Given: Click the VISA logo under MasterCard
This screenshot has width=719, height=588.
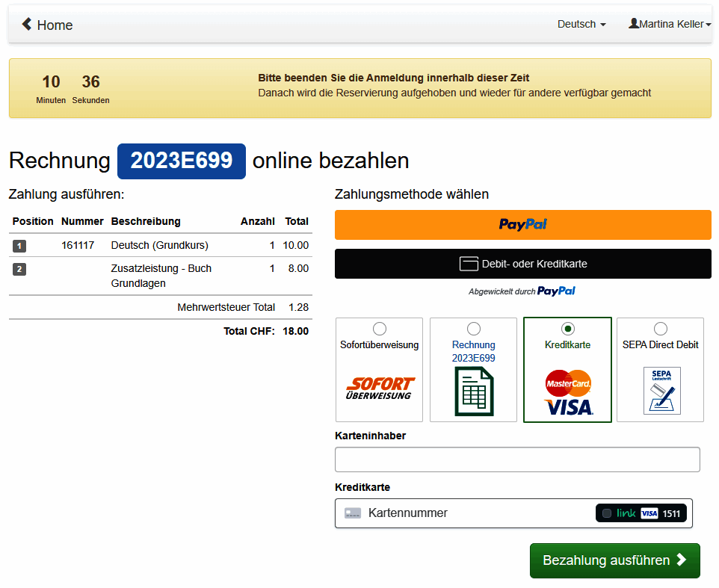Looking at the screenshot, I should pyautogui.click(x=569, y=407).
